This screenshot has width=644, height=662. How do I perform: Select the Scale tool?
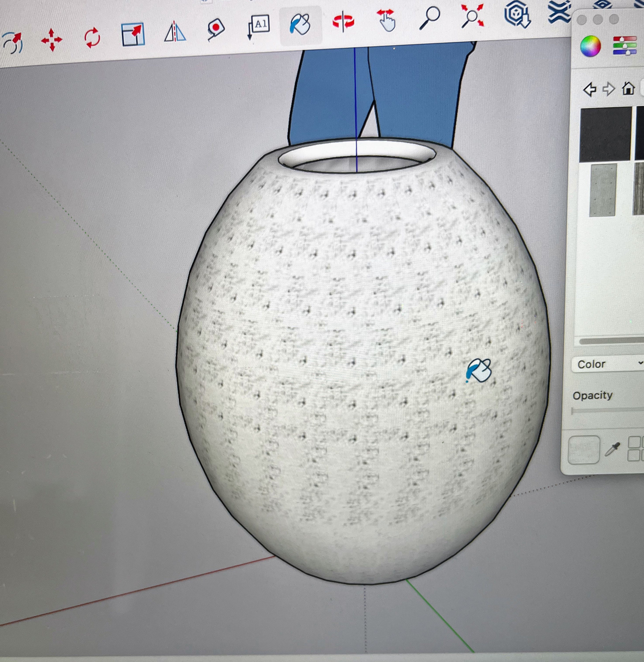133,34
